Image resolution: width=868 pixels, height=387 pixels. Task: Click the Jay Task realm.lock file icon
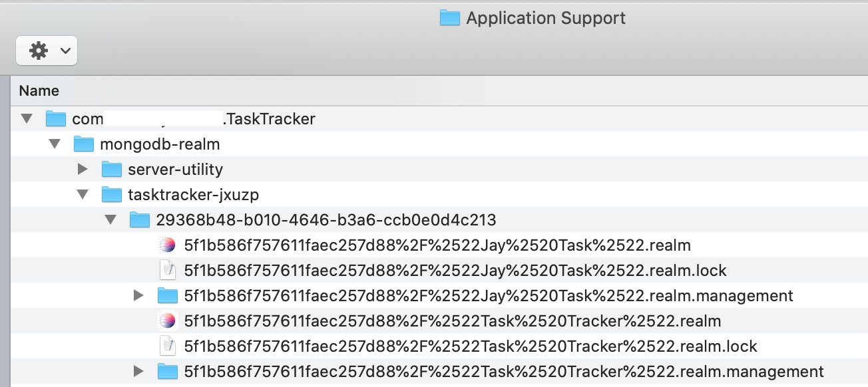click(x=168, y=271)
